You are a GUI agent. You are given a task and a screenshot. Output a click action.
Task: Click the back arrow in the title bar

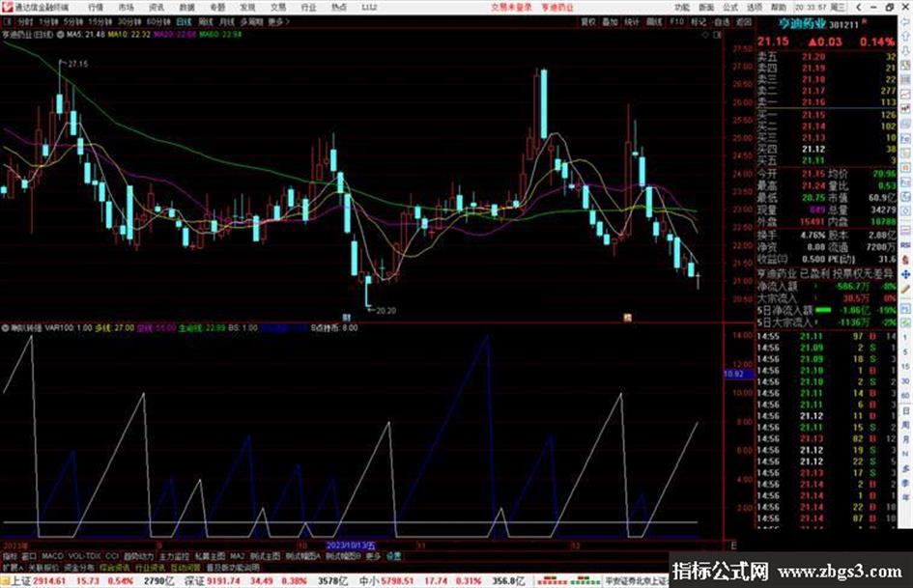[x=858, y=7]
